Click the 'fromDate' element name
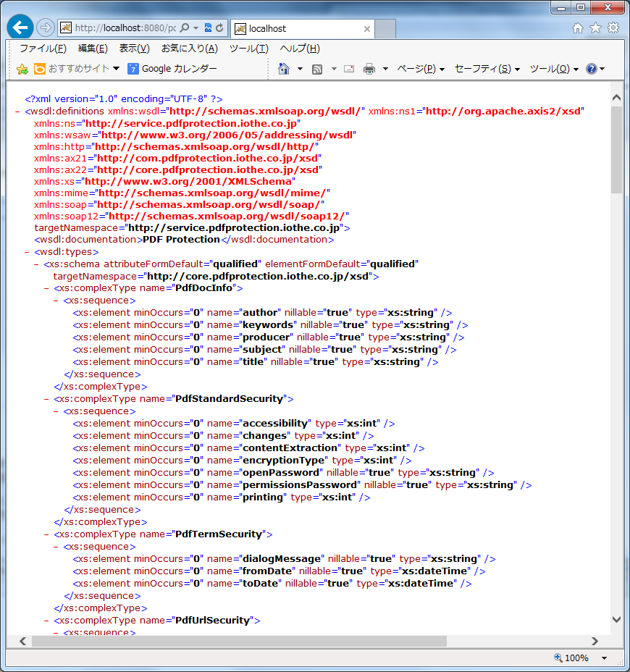Image resolution: width=630 pixels, height=672 pixels. [x=267, y=571]
